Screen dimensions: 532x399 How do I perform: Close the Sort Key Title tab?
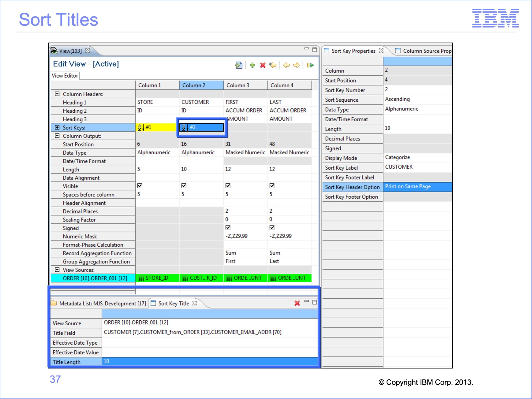(x=195, y=303)
